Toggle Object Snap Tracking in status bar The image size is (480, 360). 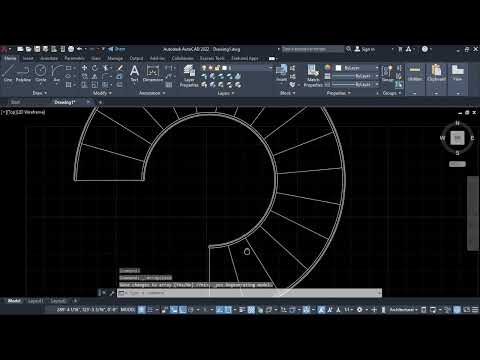click(x=219, y=310)
